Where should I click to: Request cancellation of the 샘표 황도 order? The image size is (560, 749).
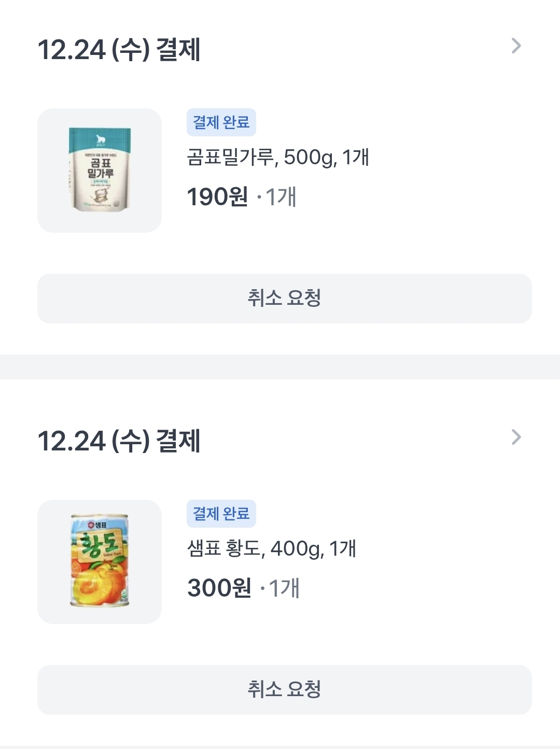click(285, 690)
